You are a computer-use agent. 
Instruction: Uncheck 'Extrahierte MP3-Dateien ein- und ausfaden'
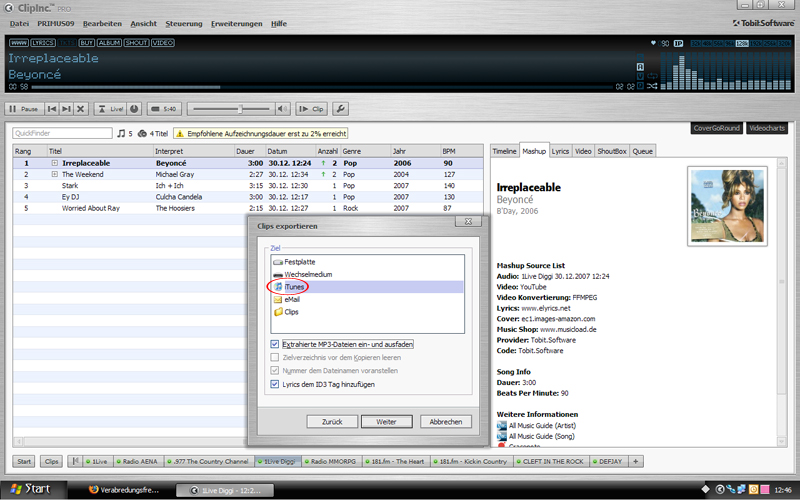275,344
